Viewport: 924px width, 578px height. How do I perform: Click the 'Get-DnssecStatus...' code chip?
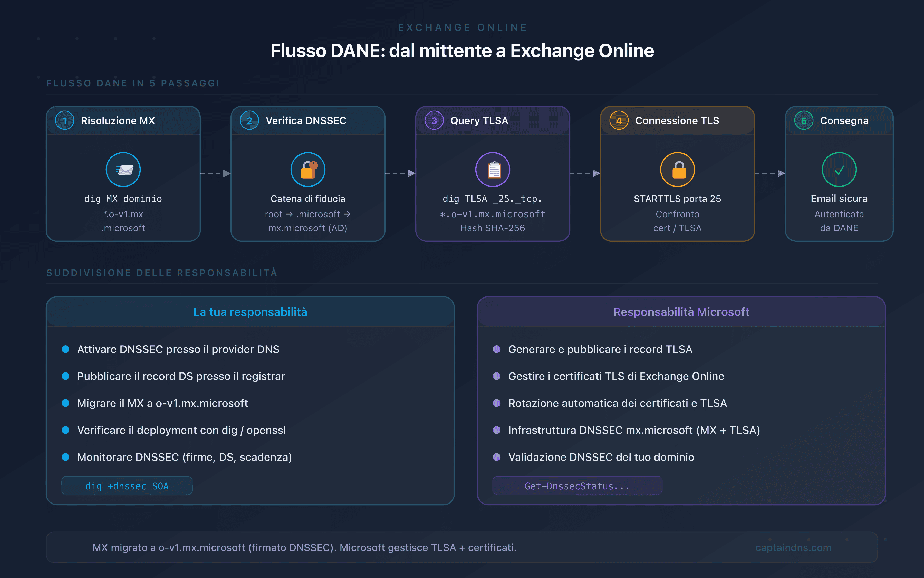coord(577,486)
